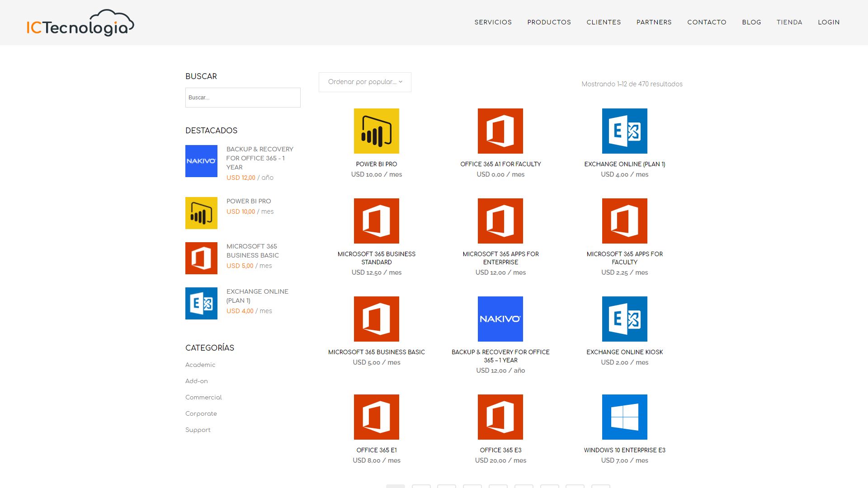Open the Support category

click(x=198, y=430)
